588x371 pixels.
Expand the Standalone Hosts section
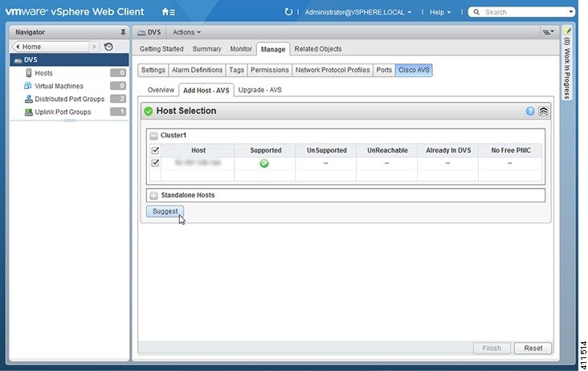pyautogui.click(x=153, y=195)
